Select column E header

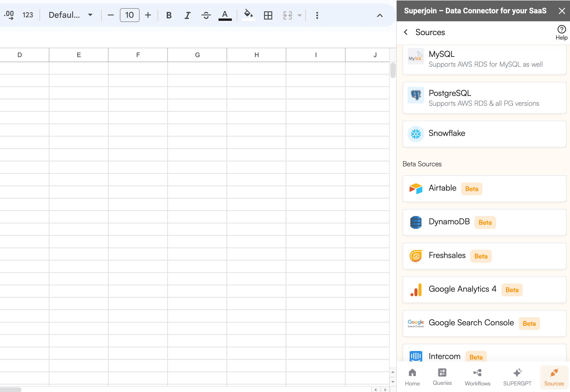pos(79,55)
